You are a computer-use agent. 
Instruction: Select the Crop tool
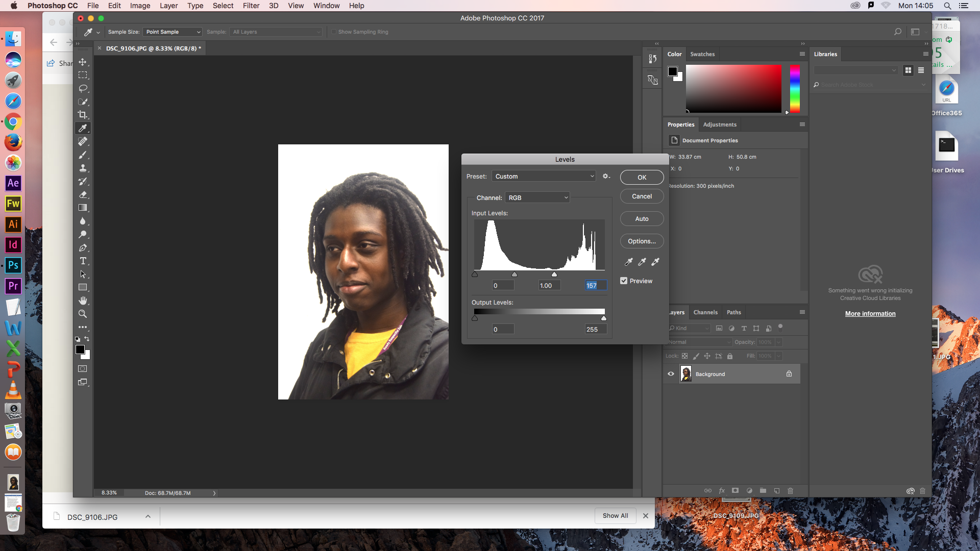pyautogui.click(x=83, y=115)
